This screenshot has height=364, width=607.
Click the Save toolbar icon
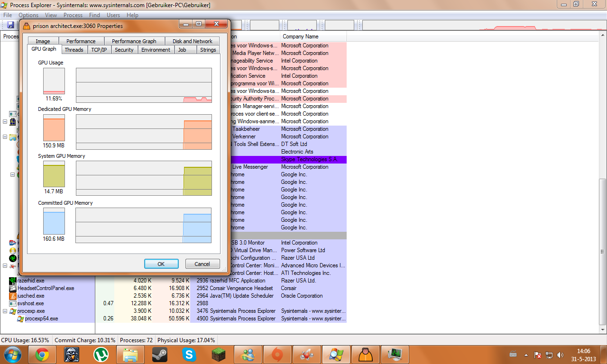[x=10, y=25]
